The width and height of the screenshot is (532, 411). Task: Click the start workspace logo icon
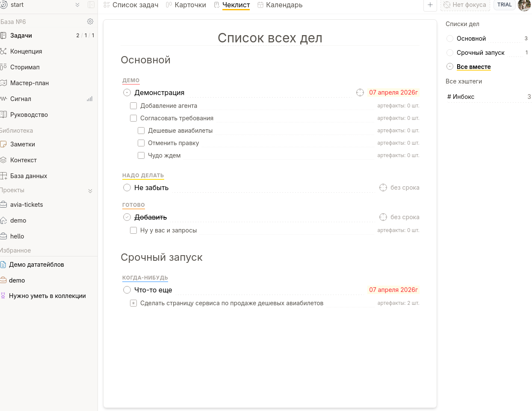coord(4,5)
